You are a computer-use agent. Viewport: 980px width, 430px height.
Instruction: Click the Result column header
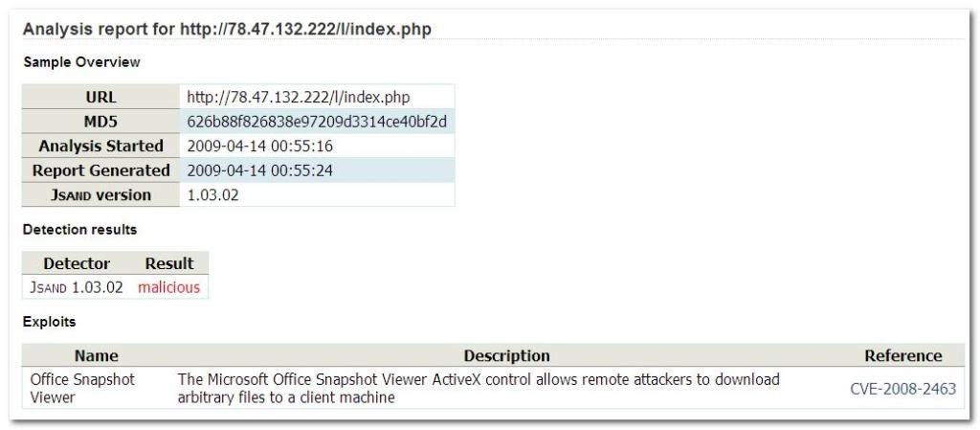click(x=168, y=263)
